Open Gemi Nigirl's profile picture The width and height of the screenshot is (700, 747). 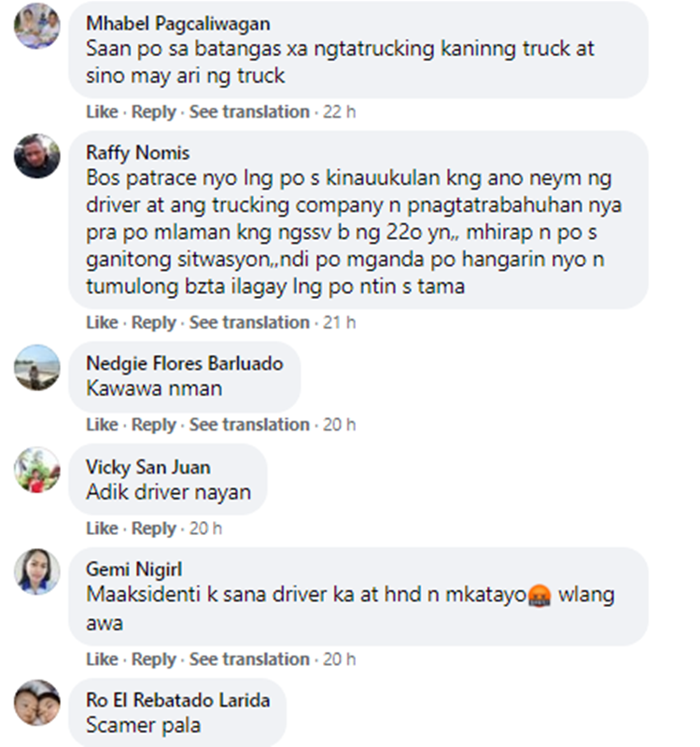[x=37, y=571]
